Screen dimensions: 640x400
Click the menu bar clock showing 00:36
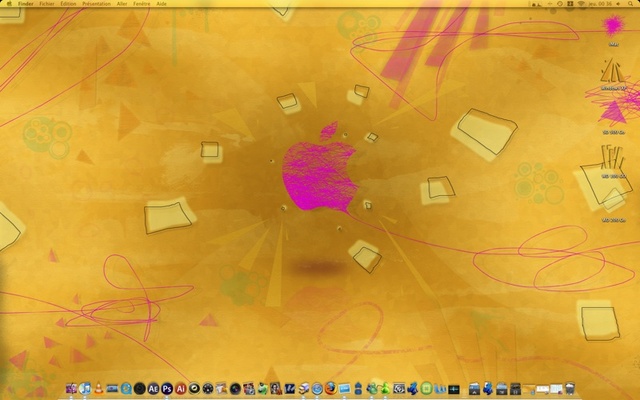(x=600, y=4)
